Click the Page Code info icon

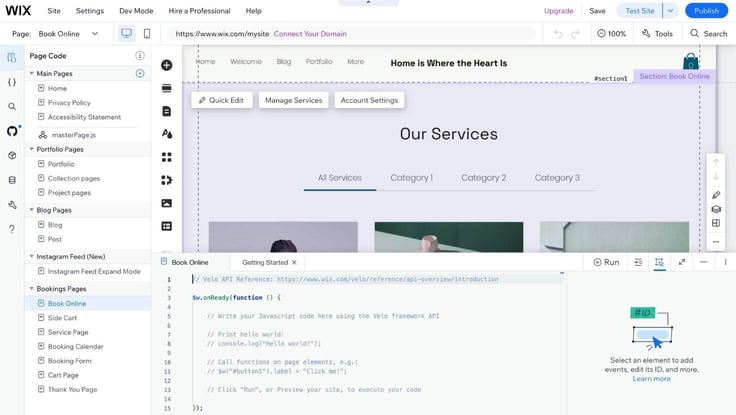140,55
